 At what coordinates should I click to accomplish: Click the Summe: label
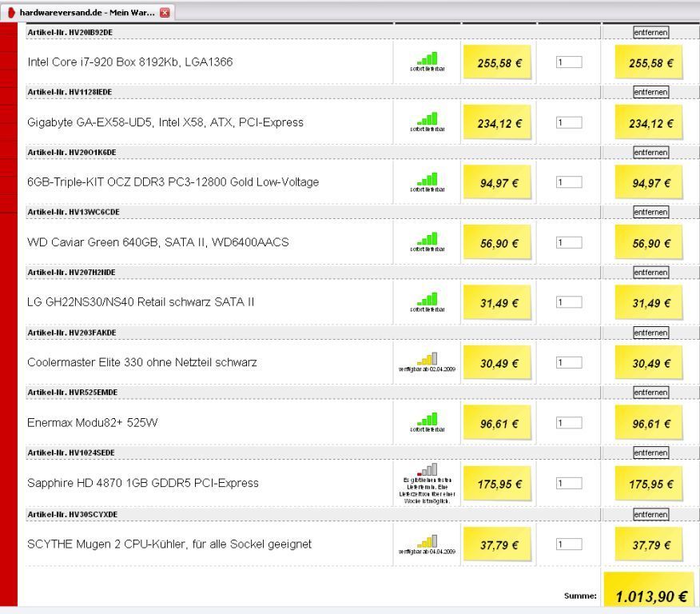[x=580, y=596]
